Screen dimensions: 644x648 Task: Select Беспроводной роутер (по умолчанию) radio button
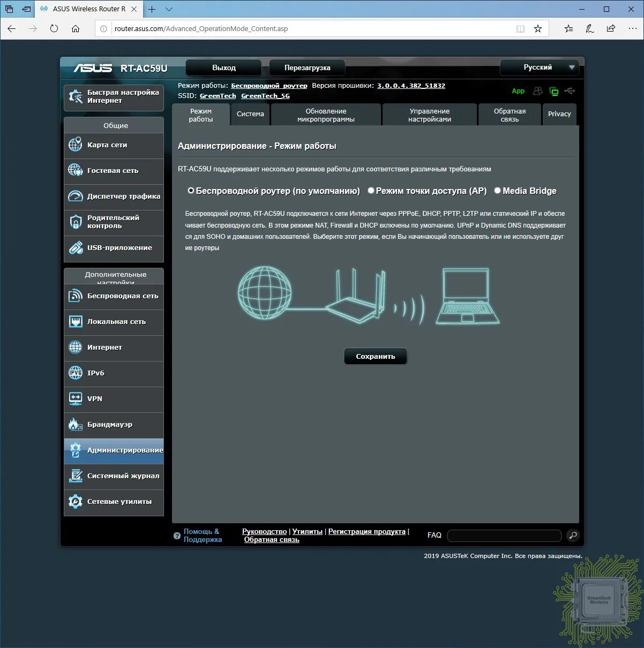[x=191, y=191]
